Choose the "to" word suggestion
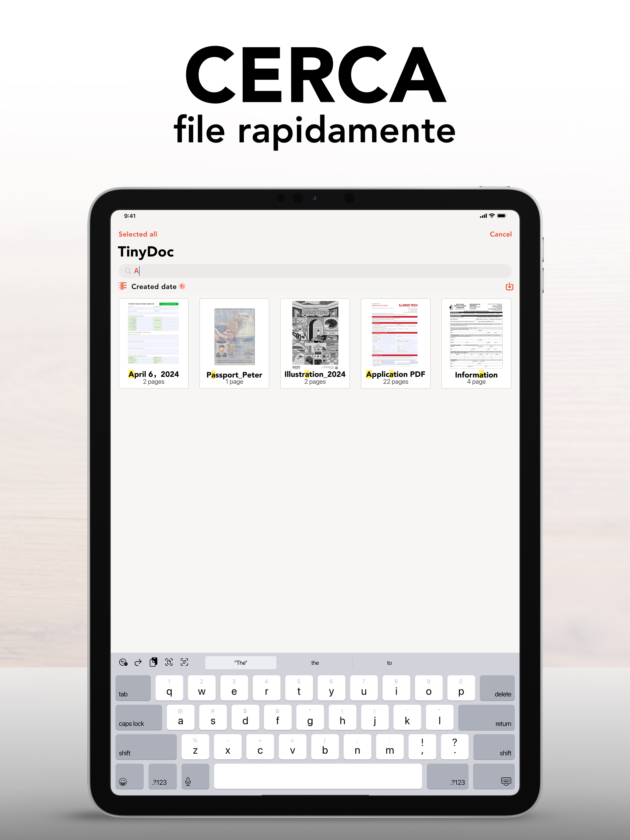This screenshot has width=630, height=840. [x=389, y=663]
